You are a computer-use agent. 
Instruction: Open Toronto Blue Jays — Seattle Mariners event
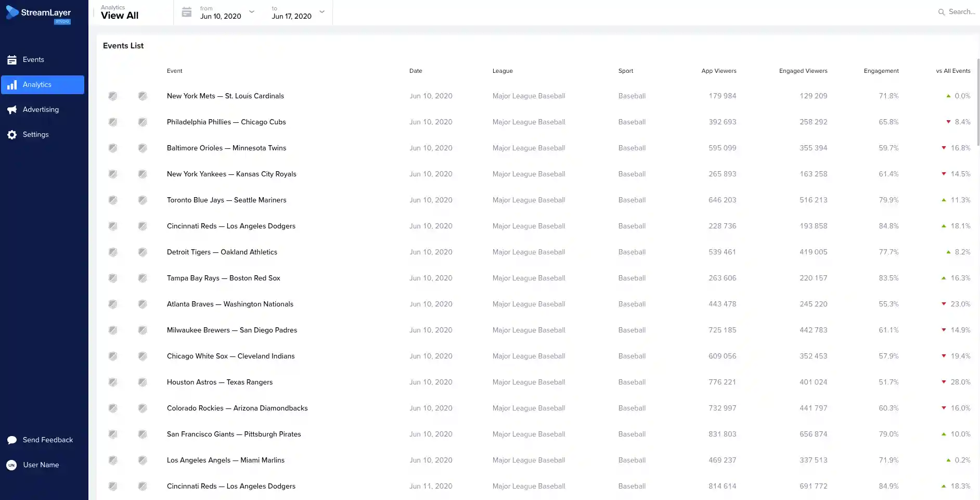[226, 200]
